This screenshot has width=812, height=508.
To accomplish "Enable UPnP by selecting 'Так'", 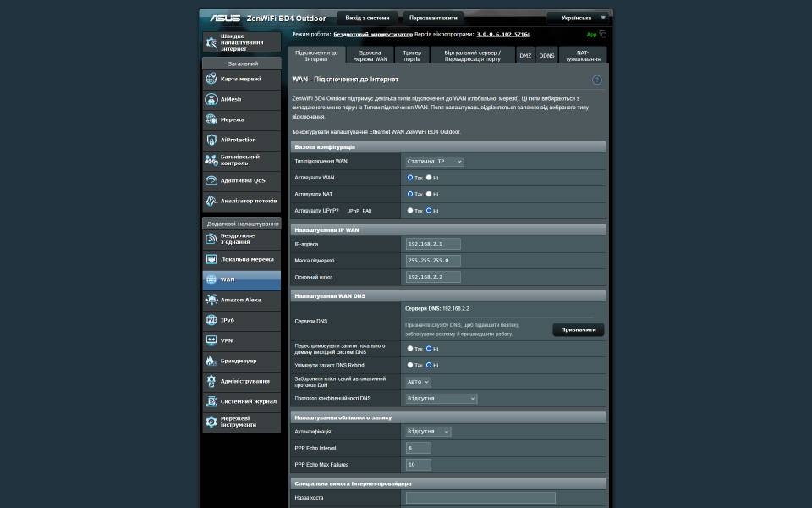I will click(x=410, y=210).
